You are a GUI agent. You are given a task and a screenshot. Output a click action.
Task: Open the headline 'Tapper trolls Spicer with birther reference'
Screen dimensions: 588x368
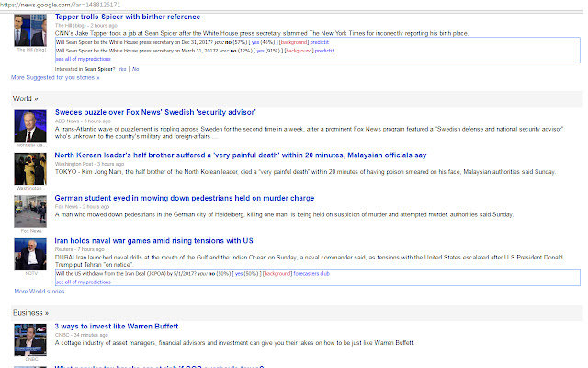128,17
